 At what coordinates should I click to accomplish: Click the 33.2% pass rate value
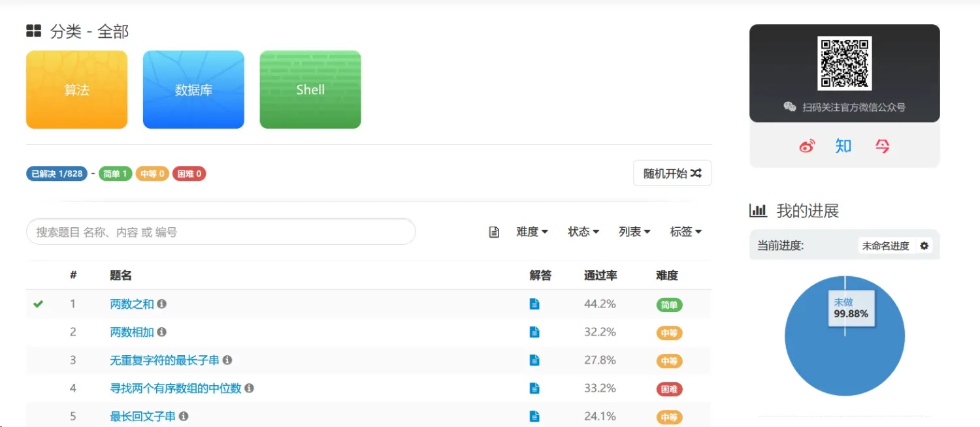tap(600, 388)
